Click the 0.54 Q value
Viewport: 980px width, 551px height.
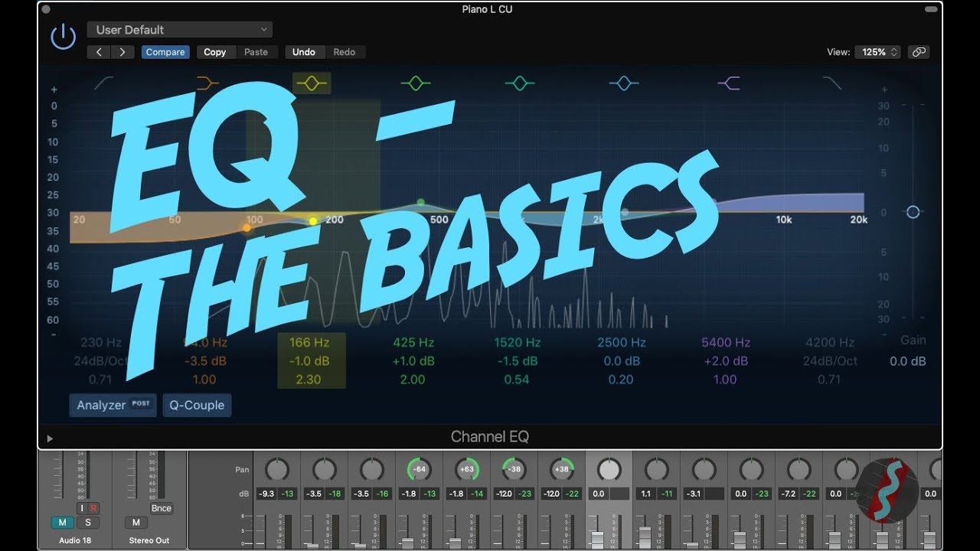(x=518, y=379)
